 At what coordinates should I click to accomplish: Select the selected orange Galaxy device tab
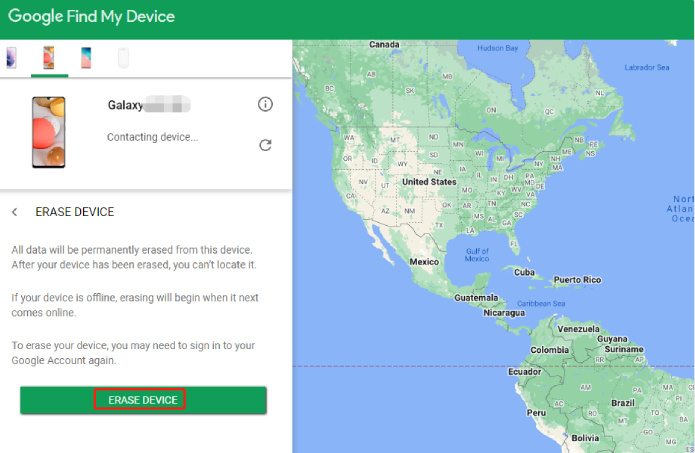[48, 58]
